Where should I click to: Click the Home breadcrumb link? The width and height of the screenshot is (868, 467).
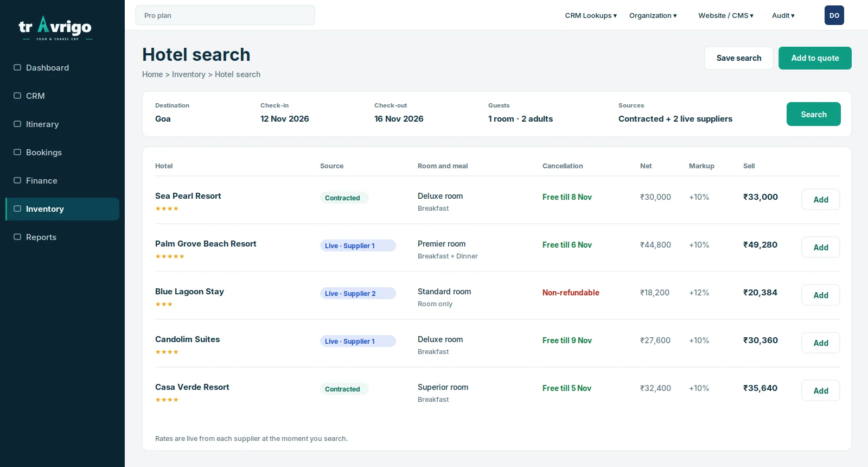pyautogui.click(x=152, y=74)
